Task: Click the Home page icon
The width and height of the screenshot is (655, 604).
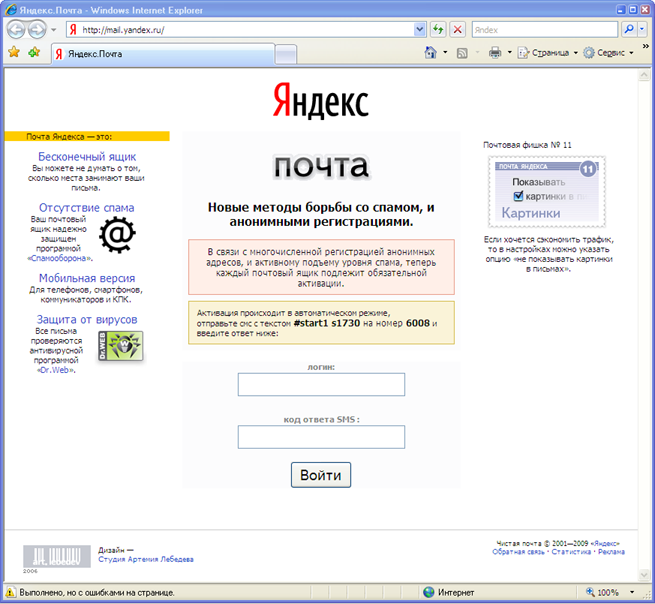Action: 430,53
